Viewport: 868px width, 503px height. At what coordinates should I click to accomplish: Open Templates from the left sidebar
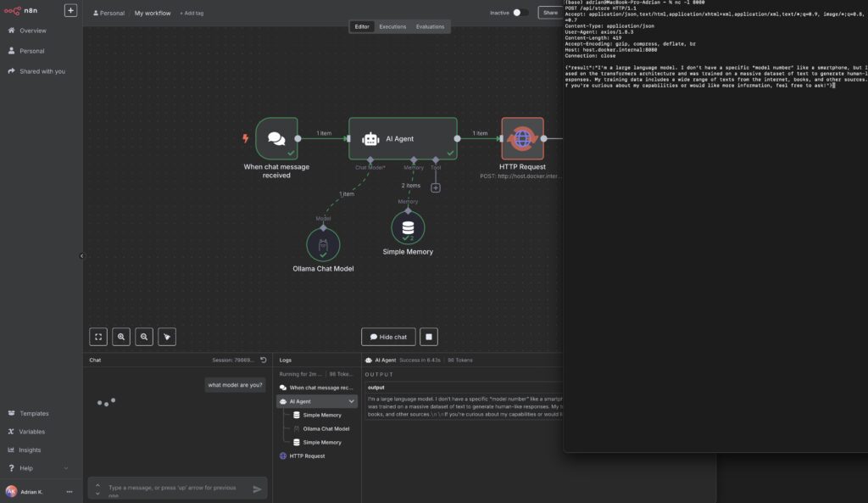34,413
